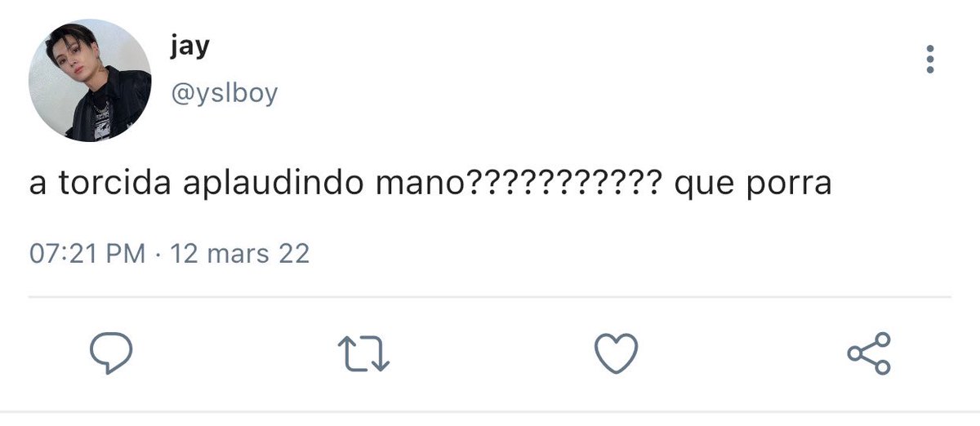The width and height of the screenshot is (980, 426).
Task: Share the tweet via the share icon
Action: coord(869,353)
